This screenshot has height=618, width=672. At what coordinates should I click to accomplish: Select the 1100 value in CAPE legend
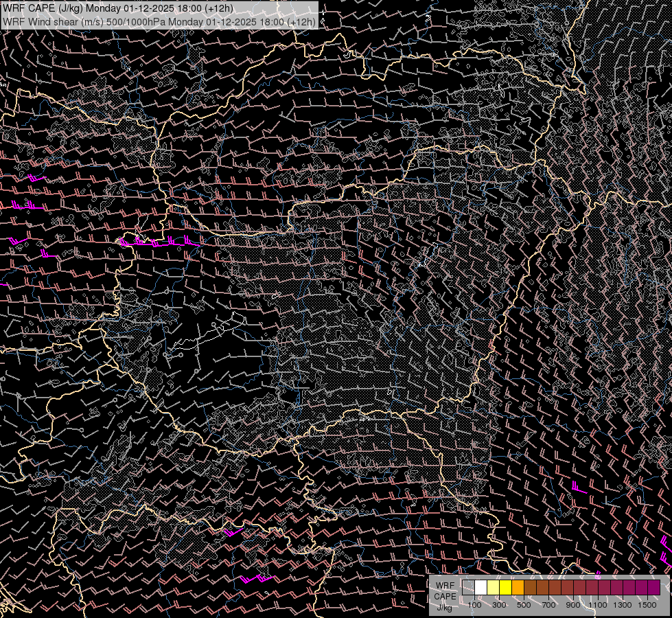[x=598, y=605]
